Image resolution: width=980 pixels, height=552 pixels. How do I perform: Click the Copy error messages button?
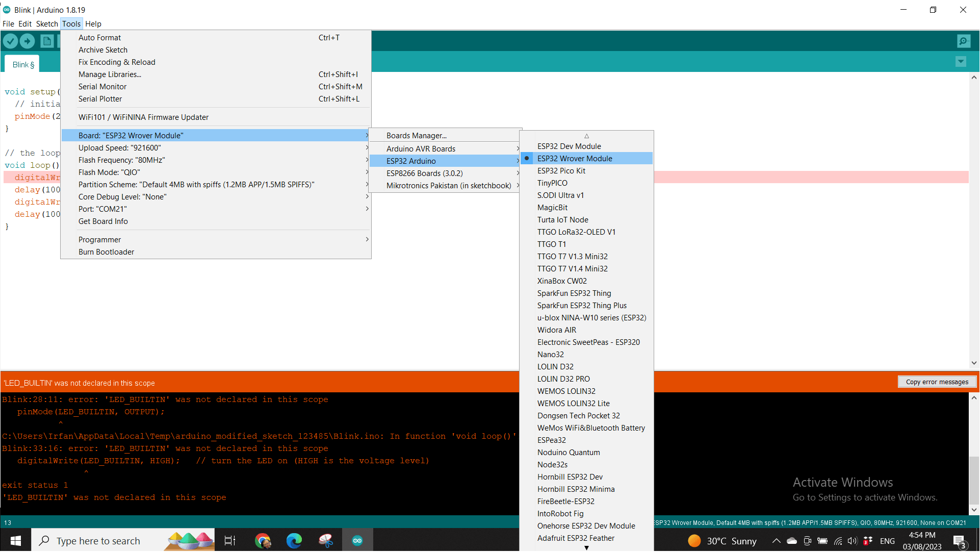point(937,382)
